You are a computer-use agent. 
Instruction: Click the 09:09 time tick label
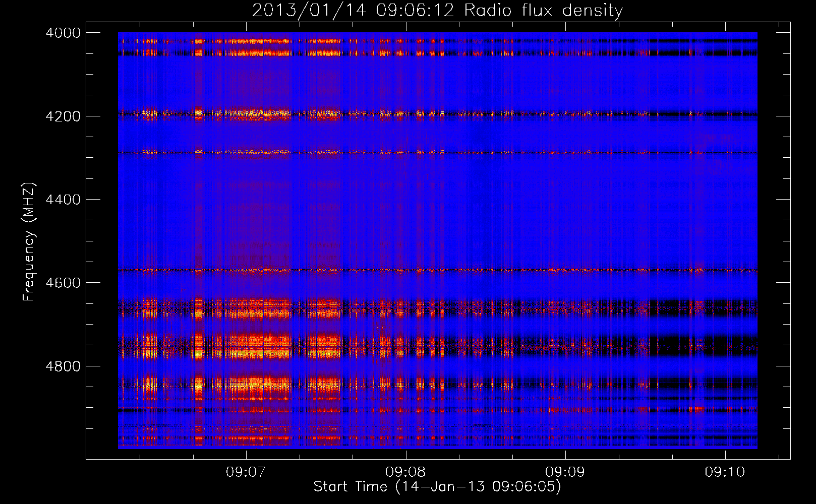tap(565, 472)
